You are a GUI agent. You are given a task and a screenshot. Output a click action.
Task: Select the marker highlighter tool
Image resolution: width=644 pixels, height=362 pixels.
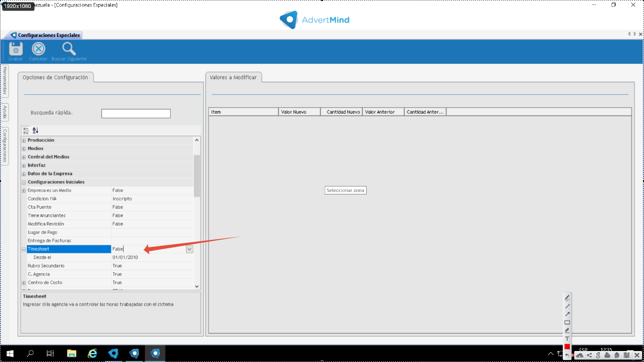(567, 330)
